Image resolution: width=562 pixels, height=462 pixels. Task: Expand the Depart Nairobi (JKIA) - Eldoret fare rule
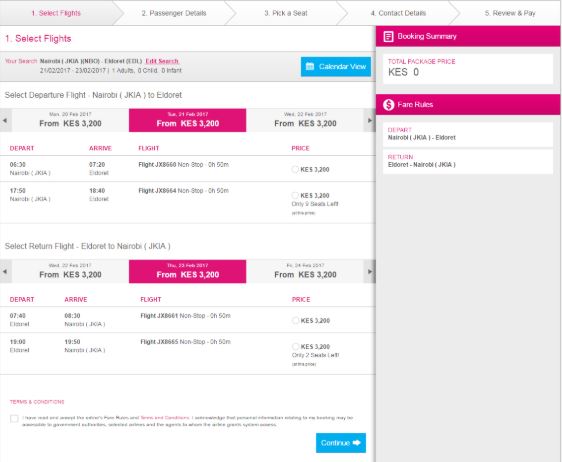[x=468, y=134]
